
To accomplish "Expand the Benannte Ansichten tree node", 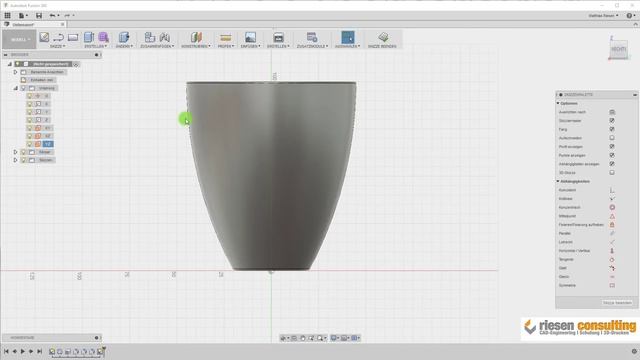I will pos(16,72).
